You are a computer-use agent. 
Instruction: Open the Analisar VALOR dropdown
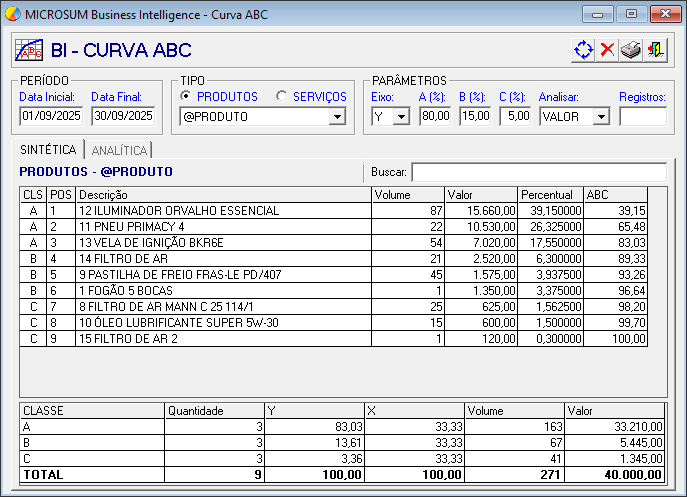[x=601, y=117]
